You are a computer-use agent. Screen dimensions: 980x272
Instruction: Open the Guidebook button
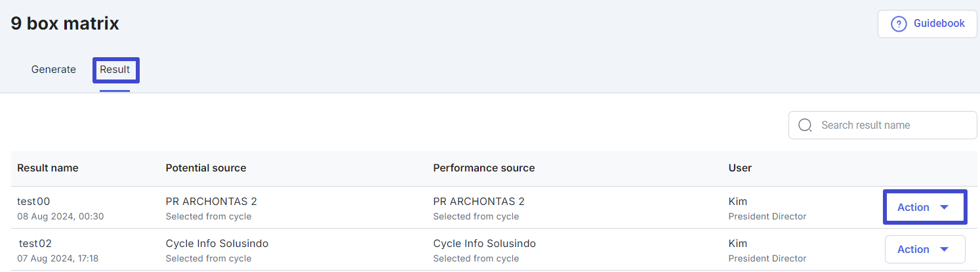(928, 24)
